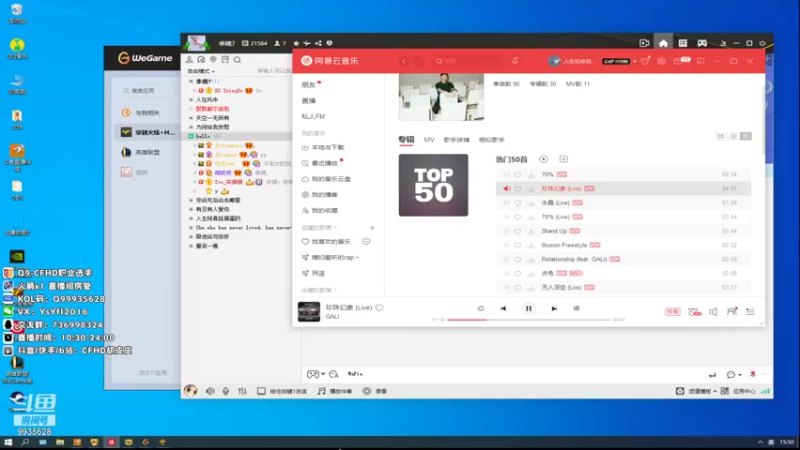800x450 pixels.
Task: Open the NetEase messages mail icon
Action: pyautogui.click(x=678, y=61)
